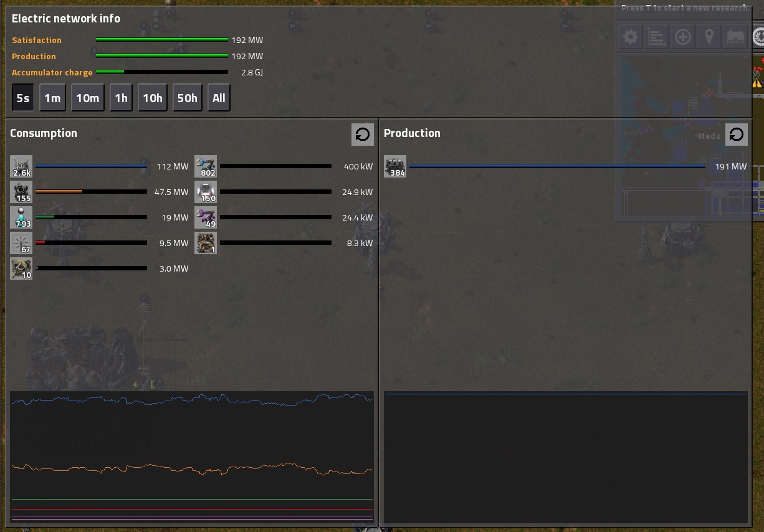Switch to the 1h time range
Image resolution: width=764 pixels, height=532 pixels.
(x=121, y=98)
